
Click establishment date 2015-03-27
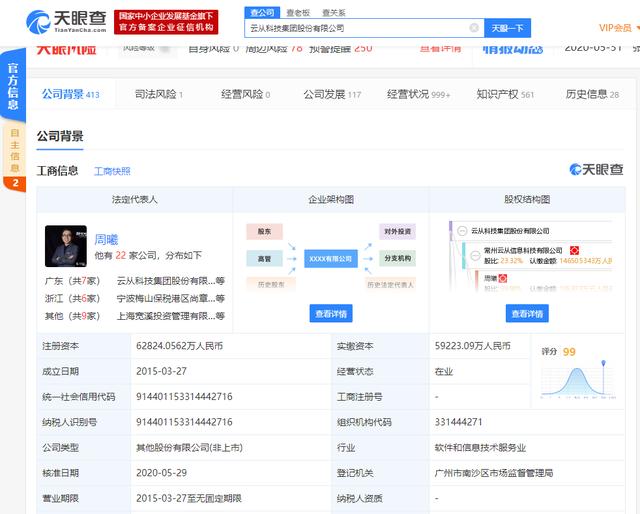tap(161, 371)
